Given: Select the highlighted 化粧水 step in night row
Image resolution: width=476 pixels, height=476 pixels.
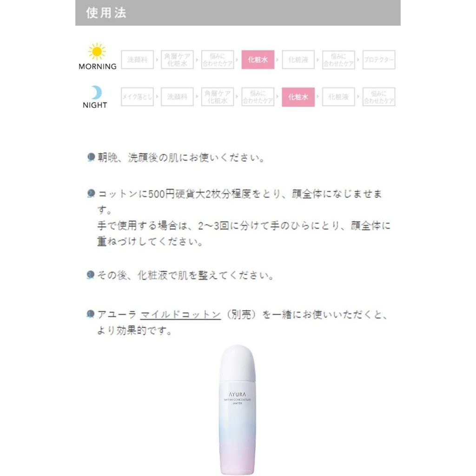Looking at the screenshot, I should pos(298,97).
